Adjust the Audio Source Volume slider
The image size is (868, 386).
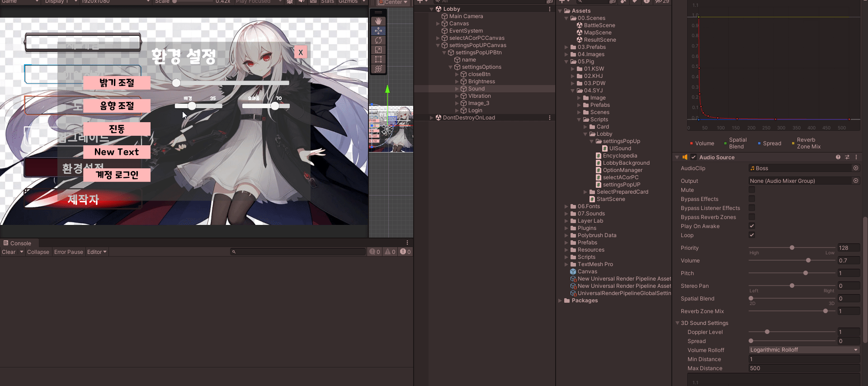tap(792, 261)
